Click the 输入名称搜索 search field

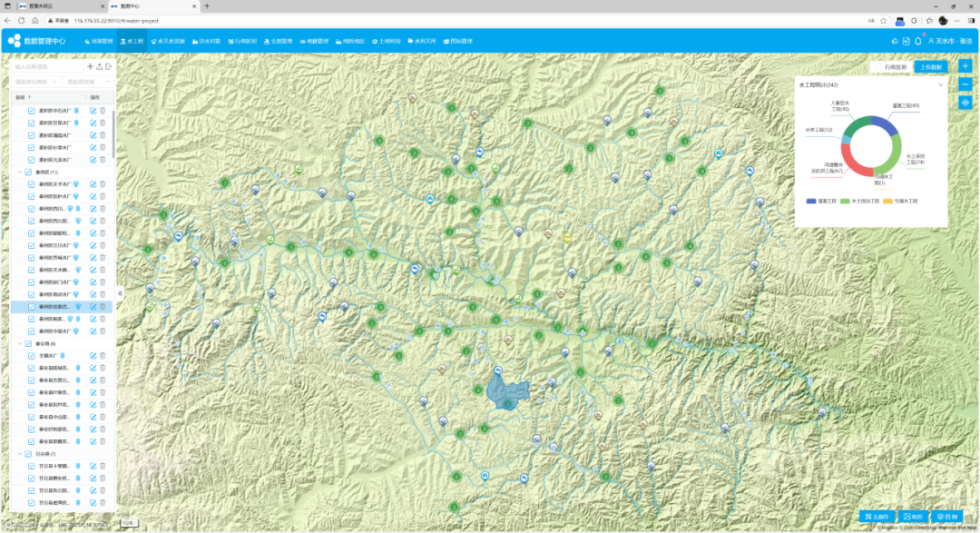(x=47, y=66)
